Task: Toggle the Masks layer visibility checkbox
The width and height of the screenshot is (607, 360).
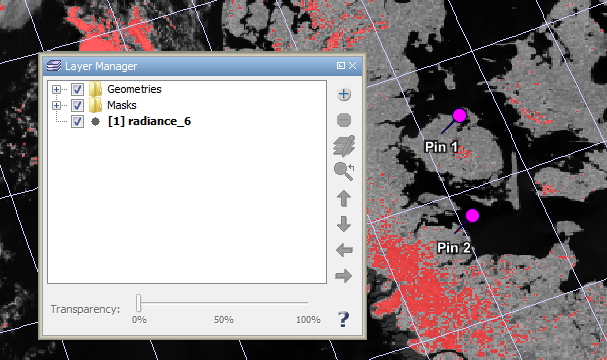Action: pyautogui.click(x=77, y=105)
